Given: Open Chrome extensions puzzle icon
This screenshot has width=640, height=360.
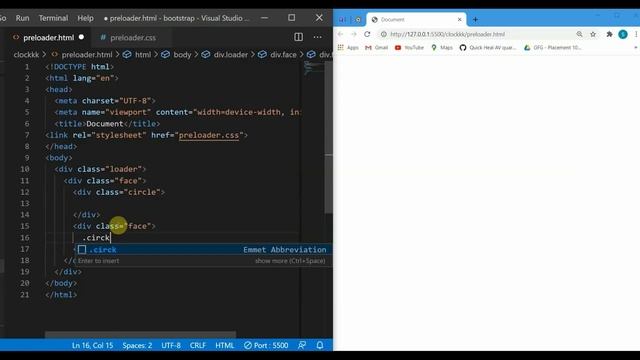Looking at the screenshot, I should coord(609,34).
